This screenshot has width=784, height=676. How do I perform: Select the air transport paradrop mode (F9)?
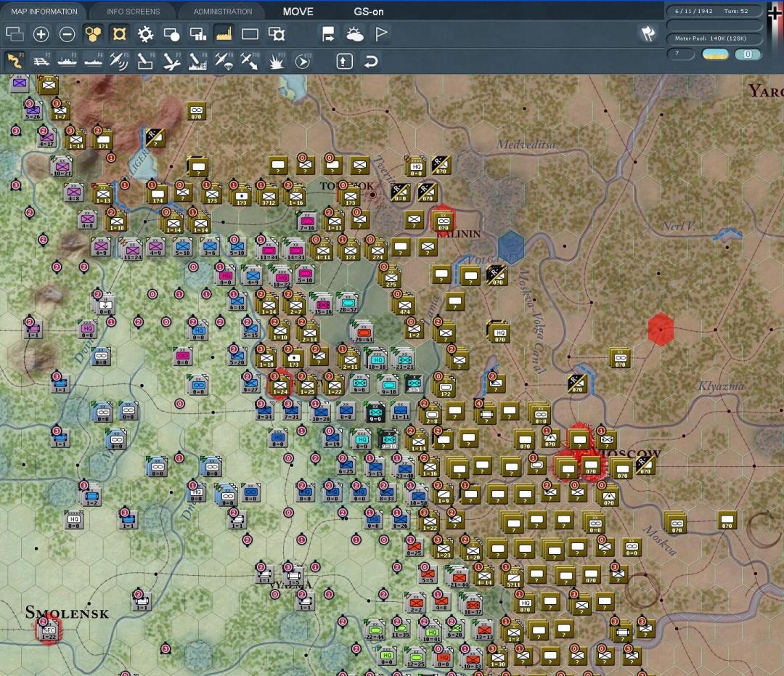coord(224,62)
